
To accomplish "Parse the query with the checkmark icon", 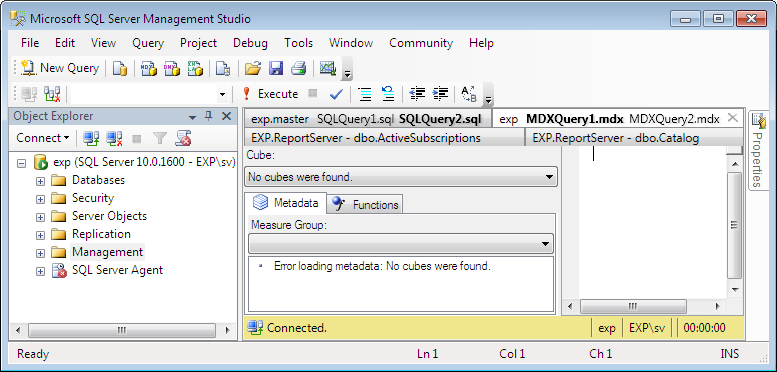I will [336, 94].
